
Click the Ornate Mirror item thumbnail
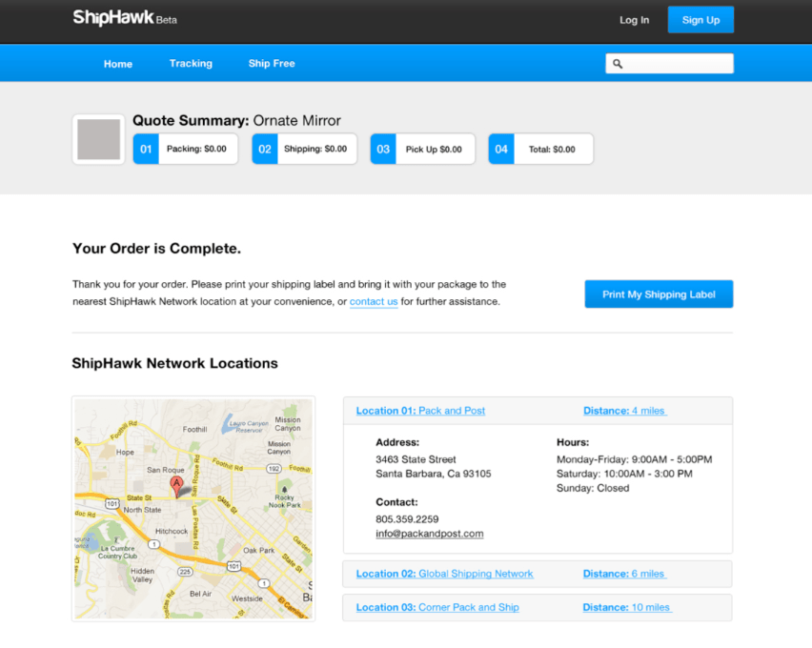[98, 139]
